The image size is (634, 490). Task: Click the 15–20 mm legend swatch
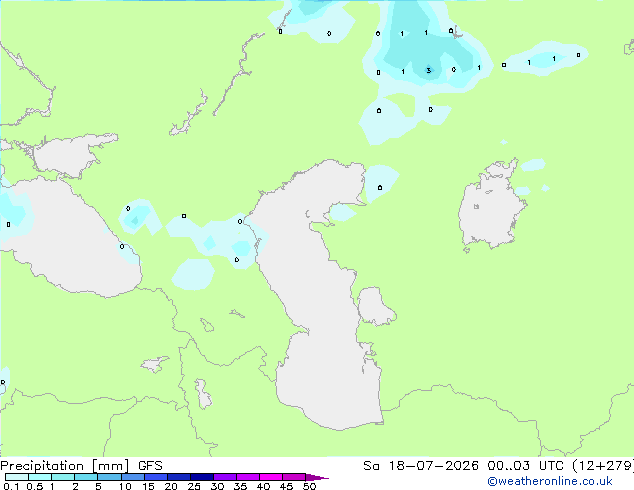(155, 477)
